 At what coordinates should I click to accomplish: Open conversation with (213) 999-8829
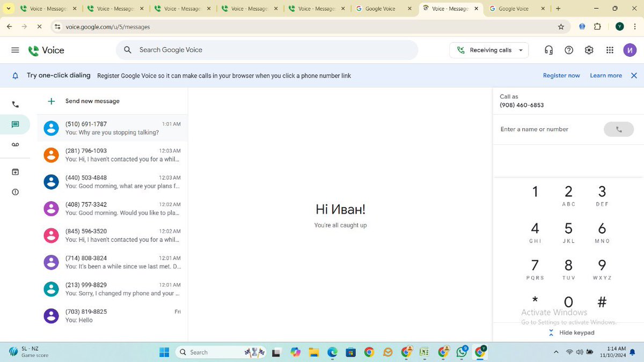point(113,289)
